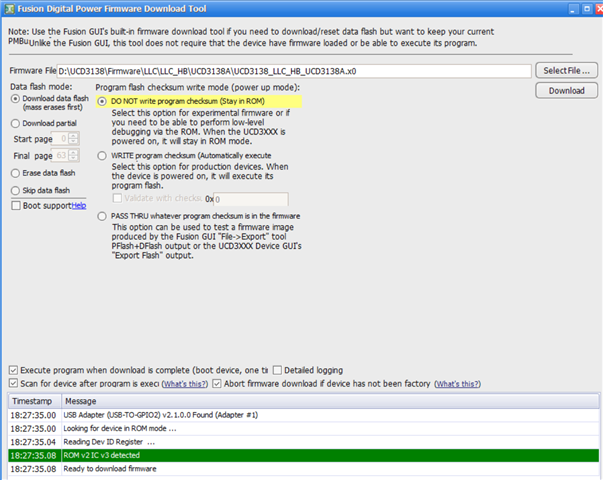The image size is (603, 480).
Task: Minimize the Firmware Download Tool window
Action: coord(573,9)
